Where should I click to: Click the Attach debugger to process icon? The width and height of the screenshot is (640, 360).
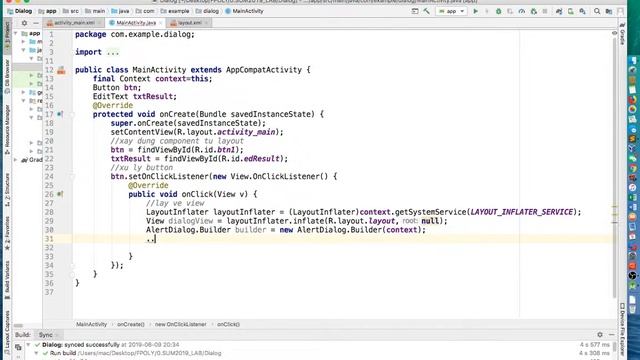tap(533, 11)
